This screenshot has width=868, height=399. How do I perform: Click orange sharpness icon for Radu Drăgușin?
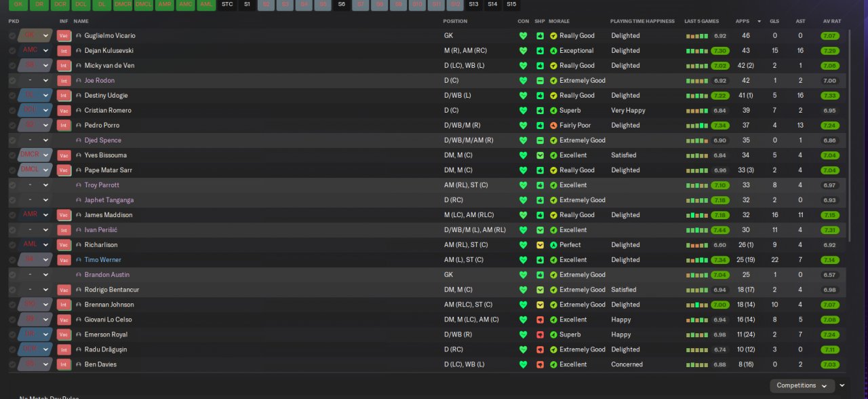coord(540,349)
